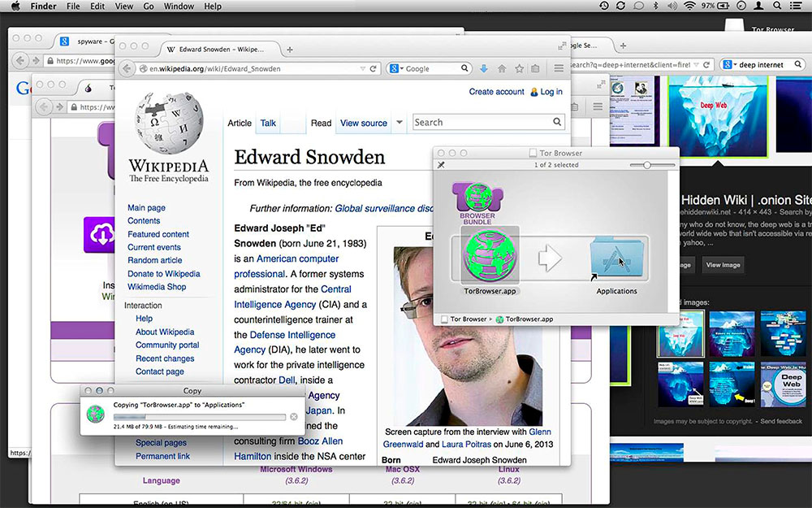Open the Firefox hamburger menu
The image size is (812, 508).
pos(559,68)
